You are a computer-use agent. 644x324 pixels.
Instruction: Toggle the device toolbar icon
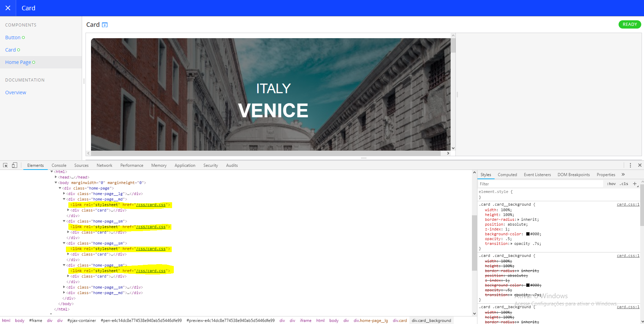coord(14,165)
